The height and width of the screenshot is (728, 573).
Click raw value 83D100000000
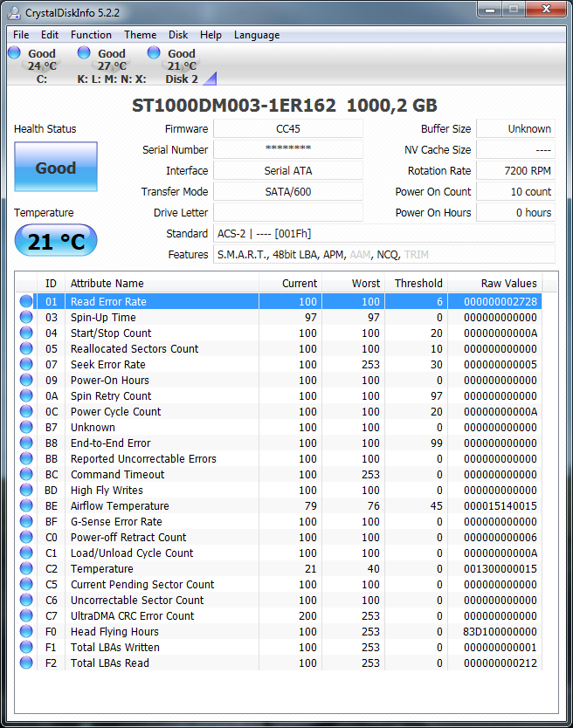(x=500, y=632)
